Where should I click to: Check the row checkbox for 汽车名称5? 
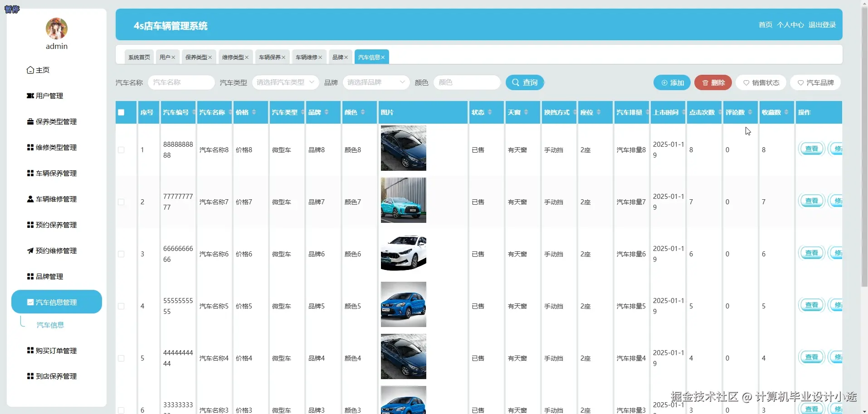[121, 306]
